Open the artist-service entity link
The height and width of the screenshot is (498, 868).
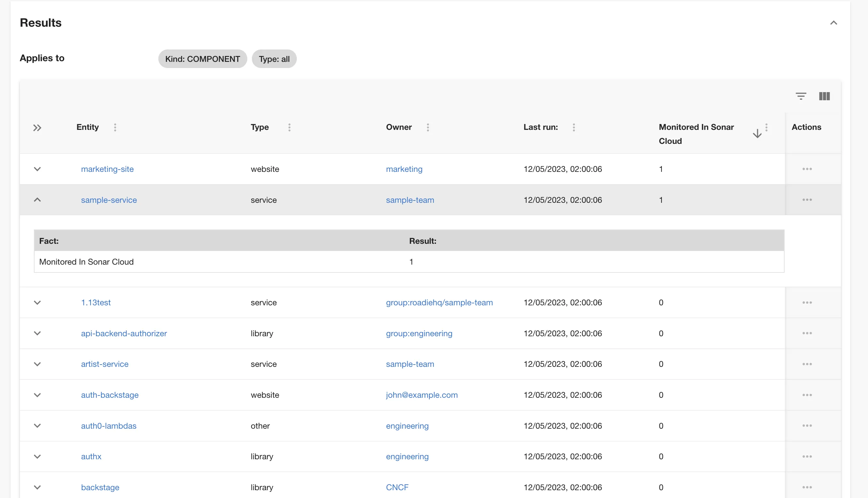point(104,364)
